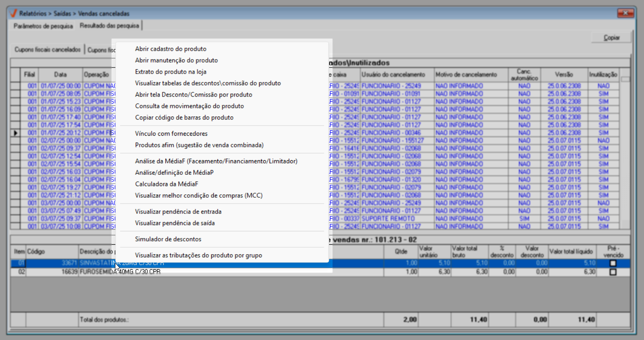Open Abrir cadastro do produto

[170, 49]
